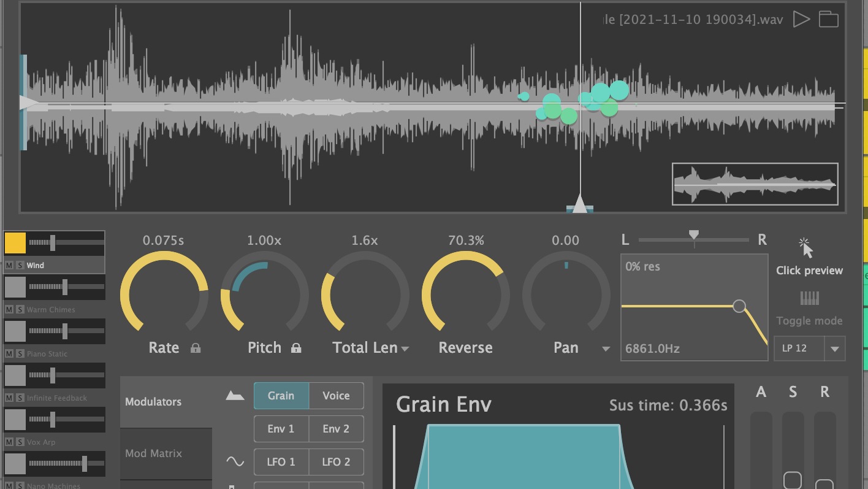This screenshot has width=868, height=489.
Task: Mute the Warm Chimes layer
Action: (9, 310)
